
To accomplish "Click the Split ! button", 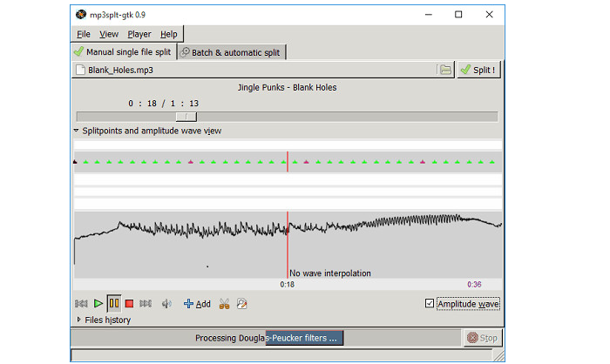I will tap(478, 70).
